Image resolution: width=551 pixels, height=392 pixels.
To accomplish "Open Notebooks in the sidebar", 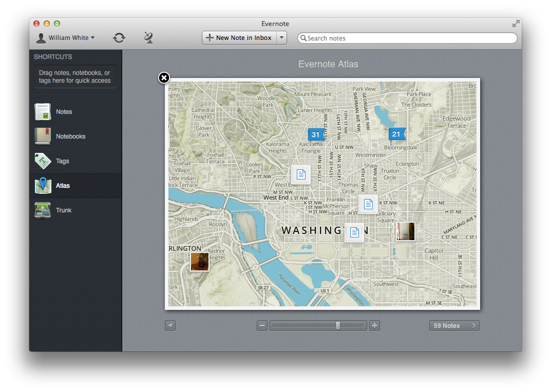I will coord(75,136).
